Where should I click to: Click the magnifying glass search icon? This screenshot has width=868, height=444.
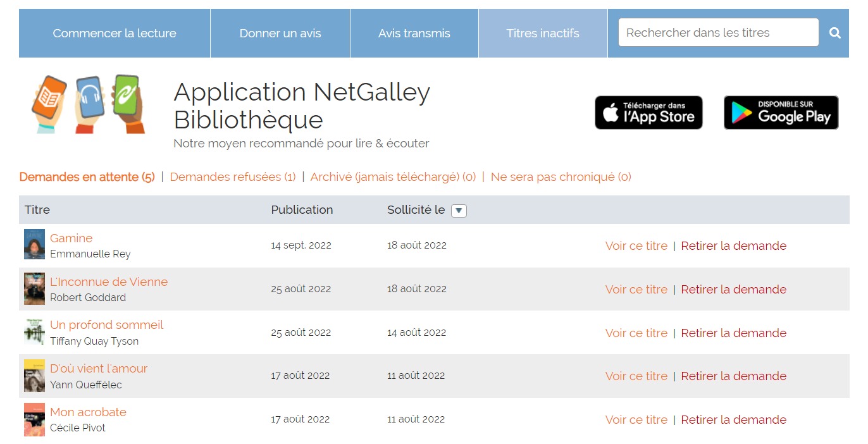[835, 33]
